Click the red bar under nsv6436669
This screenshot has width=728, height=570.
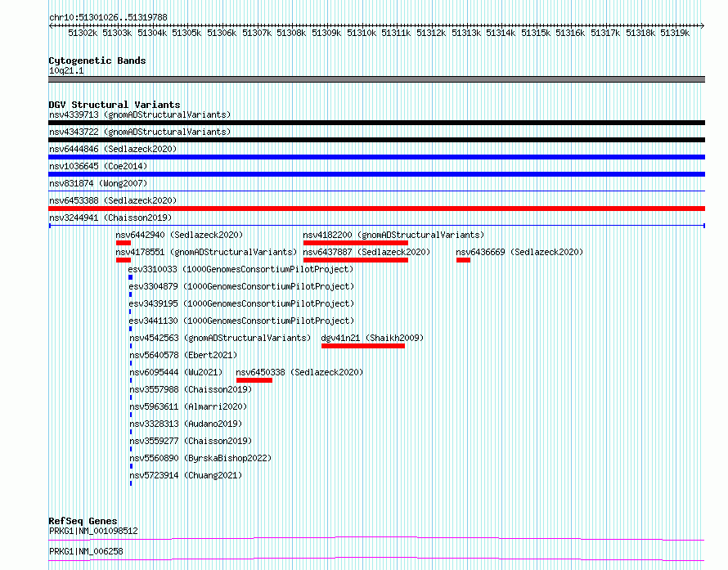tap(463, 260)
